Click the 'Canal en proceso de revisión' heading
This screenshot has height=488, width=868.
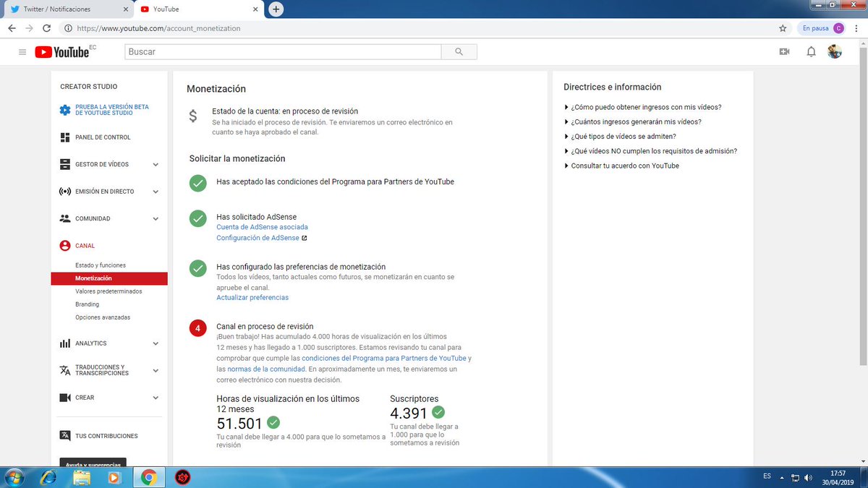[265, 327]
